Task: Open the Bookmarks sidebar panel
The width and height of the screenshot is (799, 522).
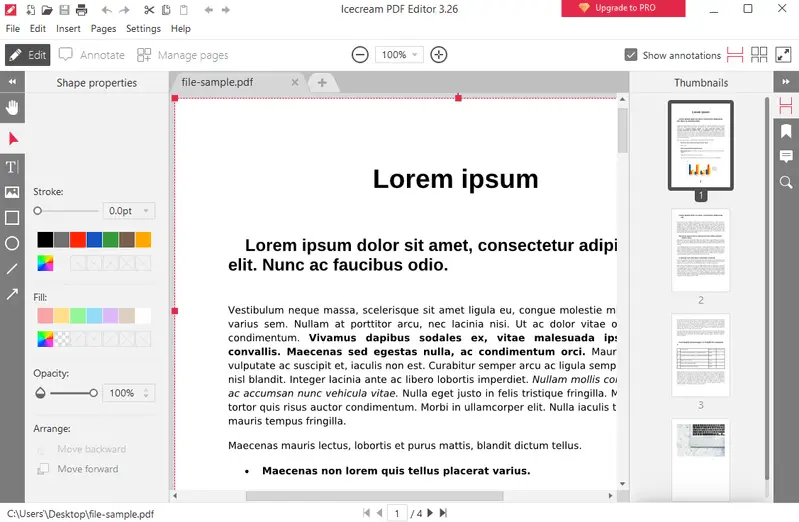Action: [786, 132]
